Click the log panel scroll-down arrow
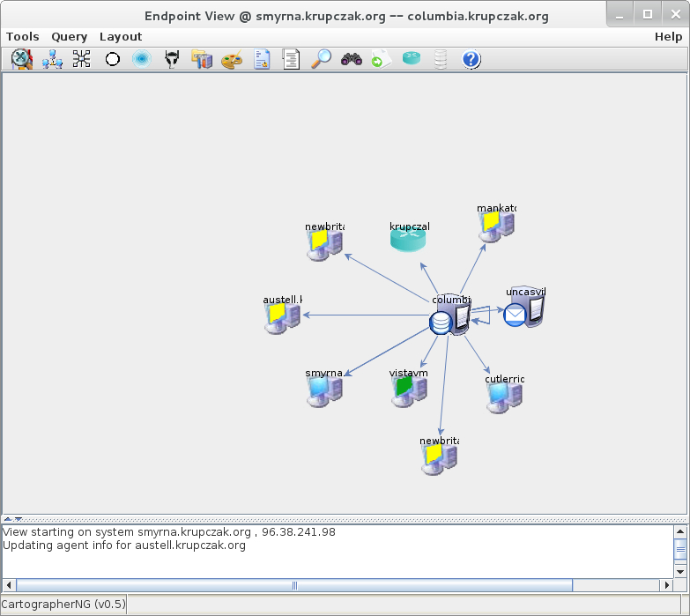Viewport: 690px width, 616px height. (679, 572)
